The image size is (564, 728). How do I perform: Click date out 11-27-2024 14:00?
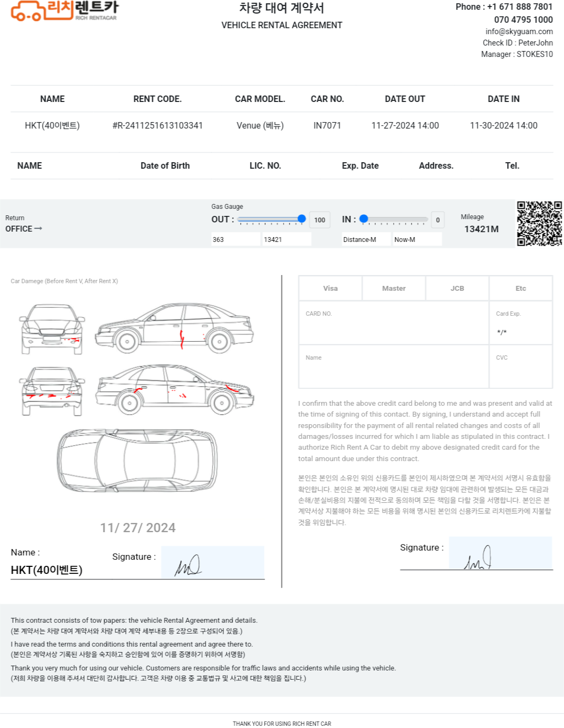405,125
